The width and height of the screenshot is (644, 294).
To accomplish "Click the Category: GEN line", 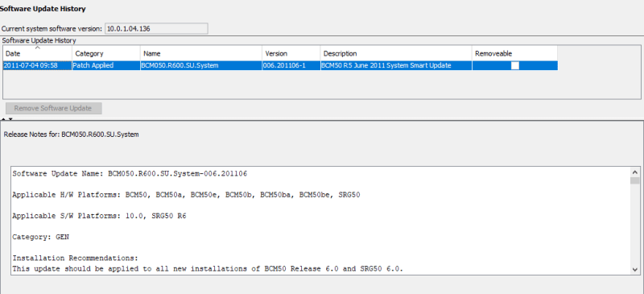I will [x=41, y=238].
